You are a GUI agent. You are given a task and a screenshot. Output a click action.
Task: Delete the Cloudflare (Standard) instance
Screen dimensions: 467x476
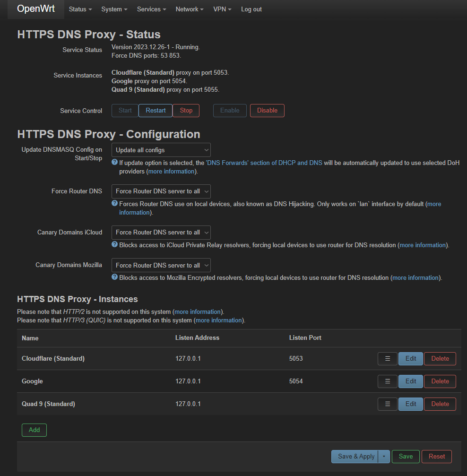(x=440, y=358)
